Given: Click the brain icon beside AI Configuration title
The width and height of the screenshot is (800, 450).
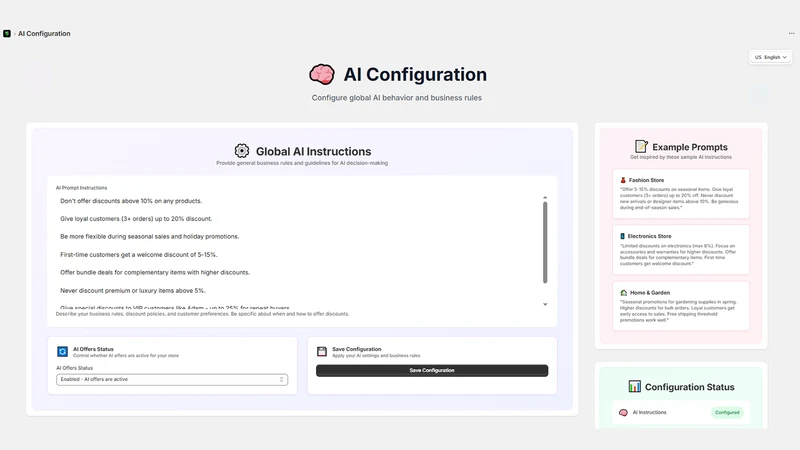Looking at the screenshot, I should [322, 74].
